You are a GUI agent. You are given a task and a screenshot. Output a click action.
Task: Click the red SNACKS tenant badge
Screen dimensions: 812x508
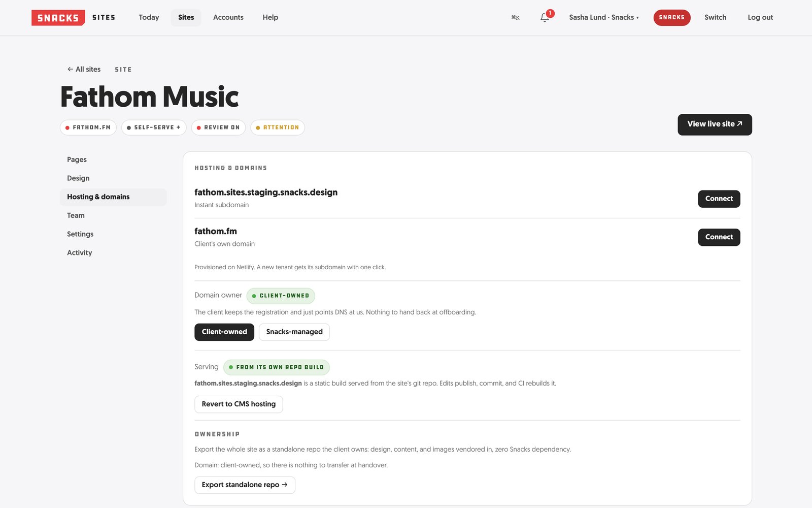point(671,17)
